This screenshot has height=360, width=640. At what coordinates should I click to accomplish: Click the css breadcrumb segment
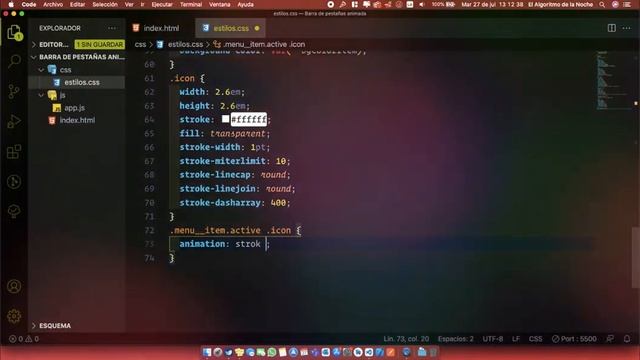140,44
